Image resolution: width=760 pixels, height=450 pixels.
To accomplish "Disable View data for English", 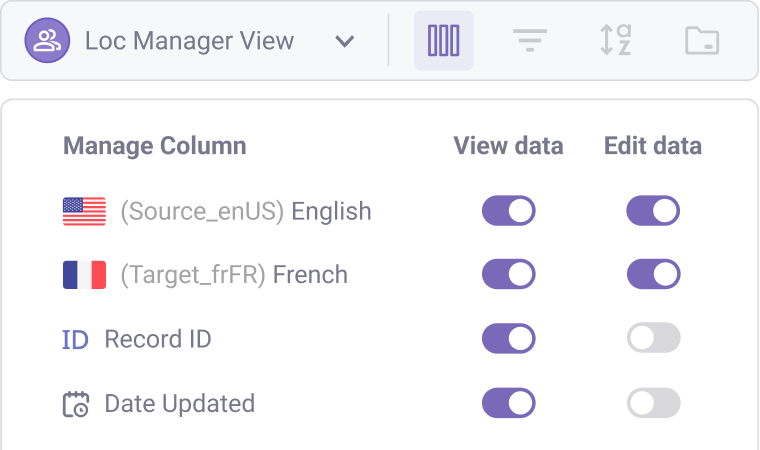I will pos(508,211).
